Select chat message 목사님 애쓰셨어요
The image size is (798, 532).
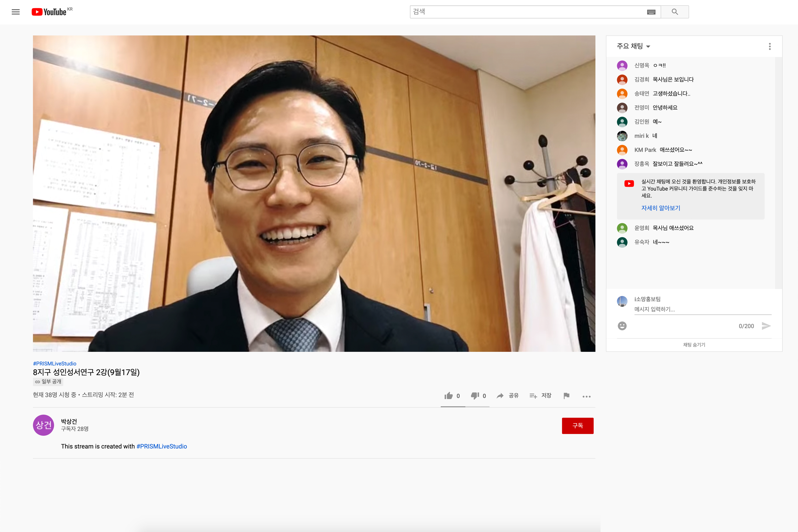point(673,228)
